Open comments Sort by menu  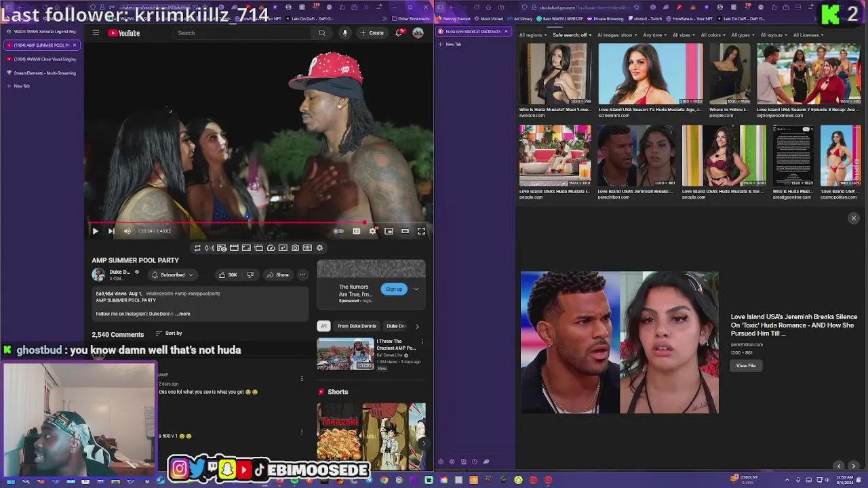[x=169, y=333]
